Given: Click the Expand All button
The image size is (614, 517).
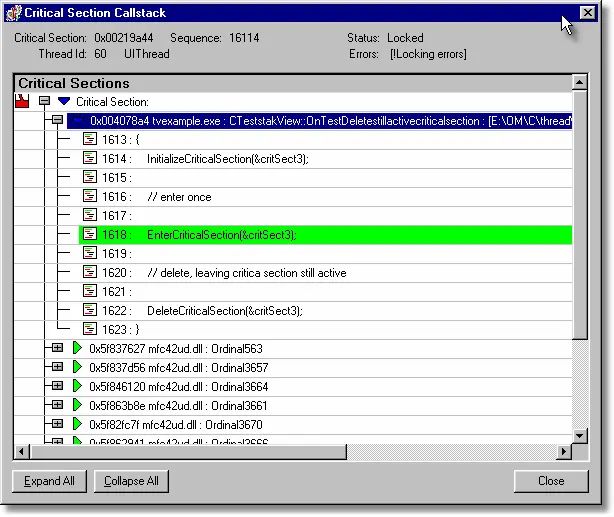Looking at the screenshot, I should point(49,481).
